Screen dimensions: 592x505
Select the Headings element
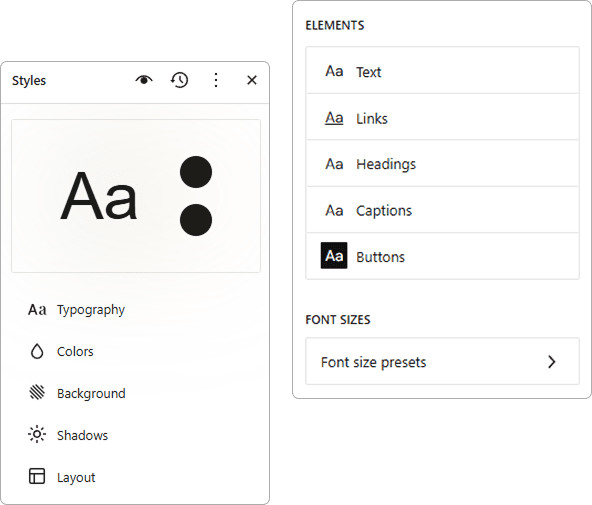[x=442, y=164]
